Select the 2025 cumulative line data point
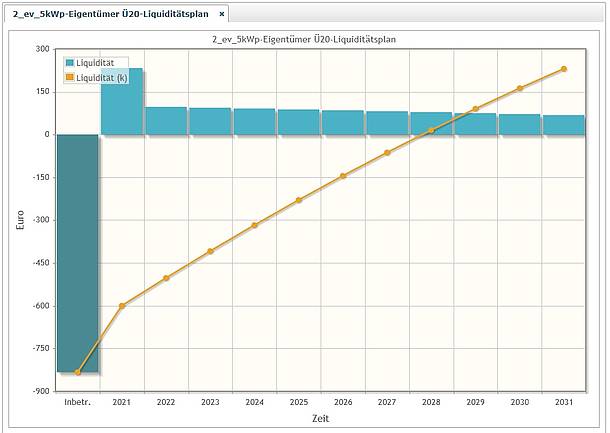610x433 pixels. [x=298, y=200]
